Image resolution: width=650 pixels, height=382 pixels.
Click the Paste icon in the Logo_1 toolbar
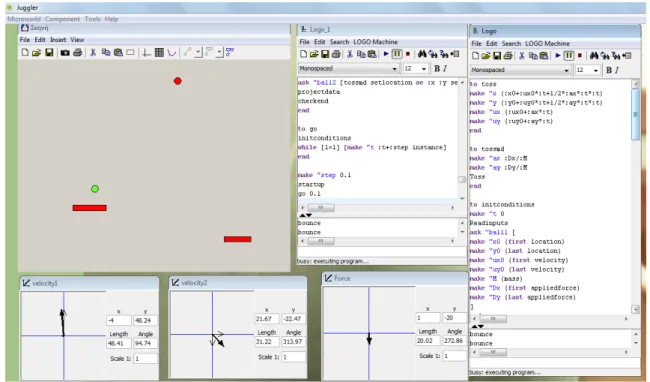tap(372, 54)
